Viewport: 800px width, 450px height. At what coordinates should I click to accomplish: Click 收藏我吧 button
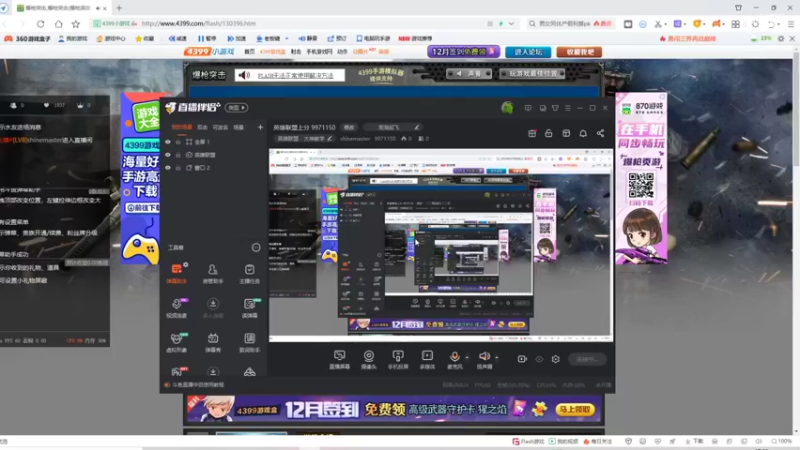(580, 52)
